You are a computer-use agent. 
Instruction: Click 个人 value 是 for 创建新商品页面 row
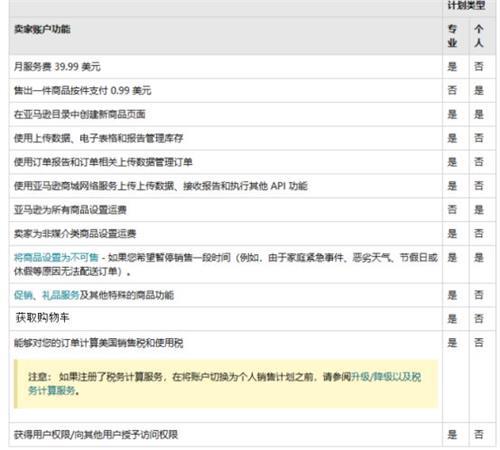[479, 114]
